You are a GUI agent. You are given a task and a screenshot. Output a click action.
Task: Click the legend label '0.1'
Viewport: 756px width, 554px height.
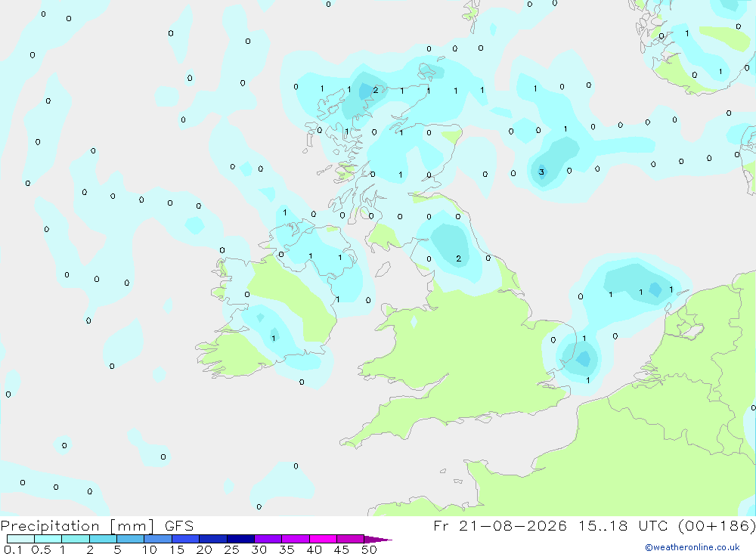point(13,549)
